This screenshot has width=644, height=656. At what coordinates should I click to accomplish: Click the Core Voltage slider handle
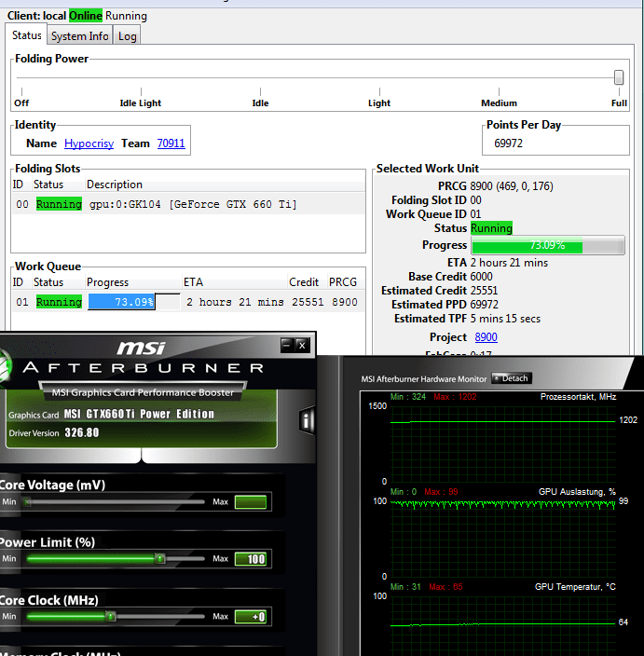click(x=27, y=501)
